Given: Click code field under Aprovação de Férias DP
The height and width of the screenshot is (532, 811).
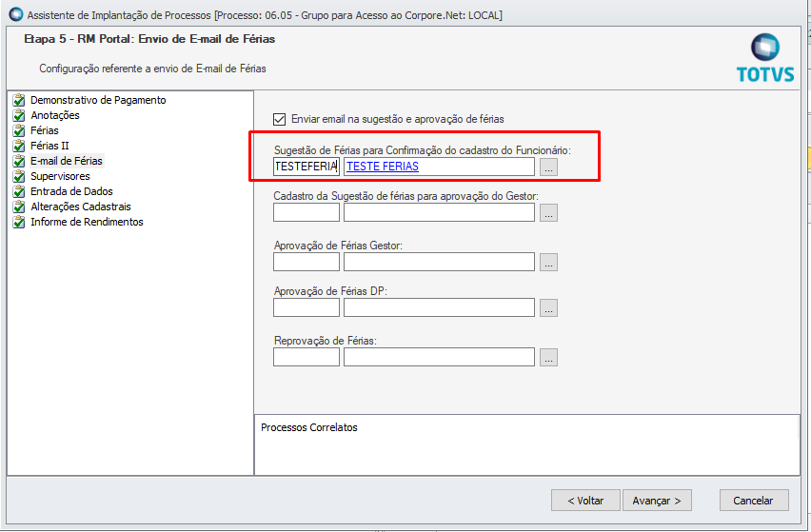Looking at the screenshot, I should pos(307,307).
